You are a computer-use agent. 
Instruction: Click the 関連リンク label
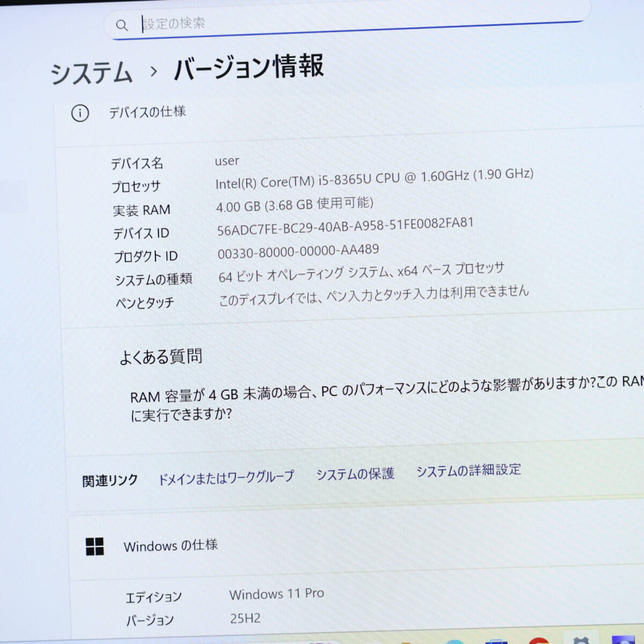tap(110, 480)
